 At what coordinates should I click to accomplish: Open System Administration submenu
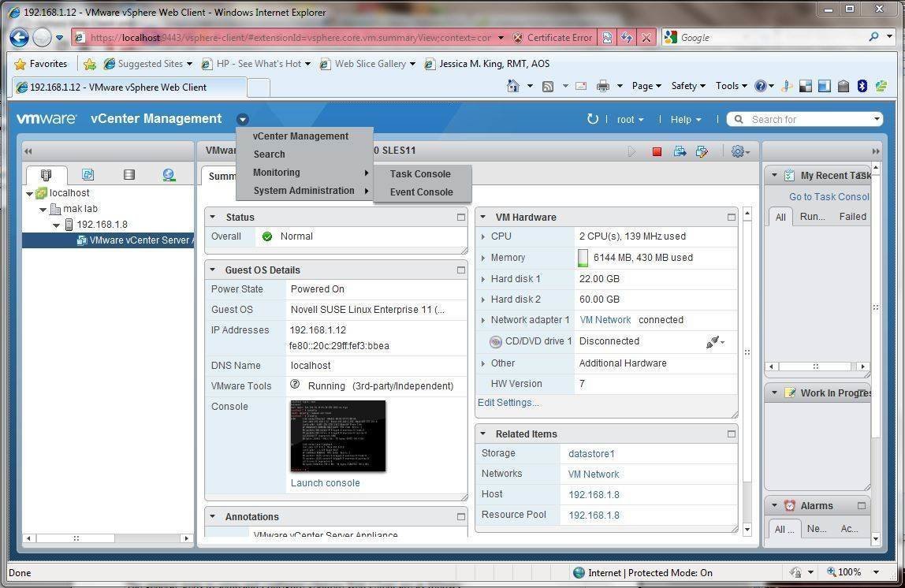304,191
